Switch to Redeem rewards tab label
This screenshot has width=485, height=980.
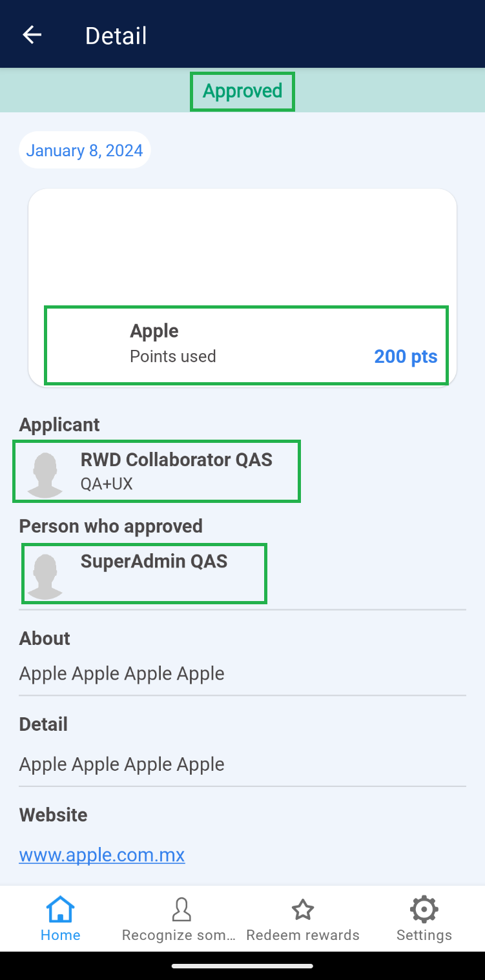coord(303,935)
